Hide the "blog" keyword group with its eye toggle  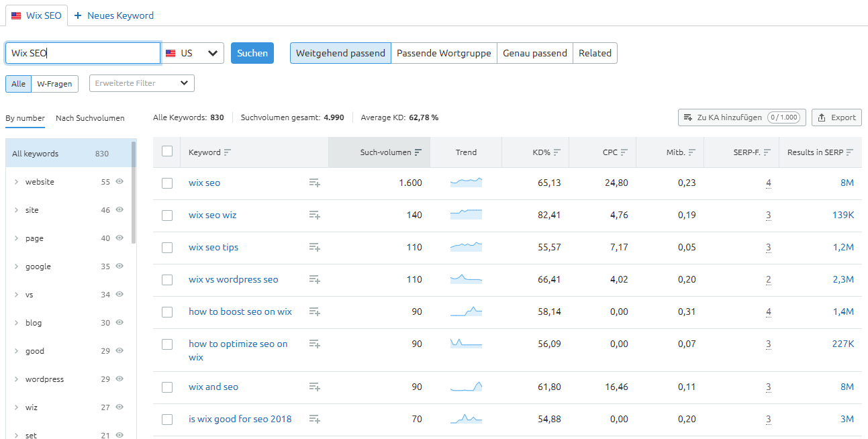tap(119, 322)
